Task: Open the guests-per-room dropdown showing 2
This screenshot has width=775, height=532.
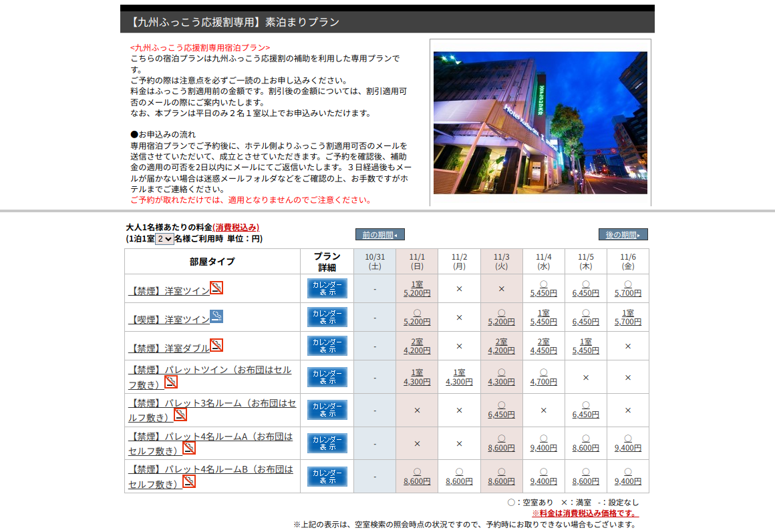Action: click(164, 238)
